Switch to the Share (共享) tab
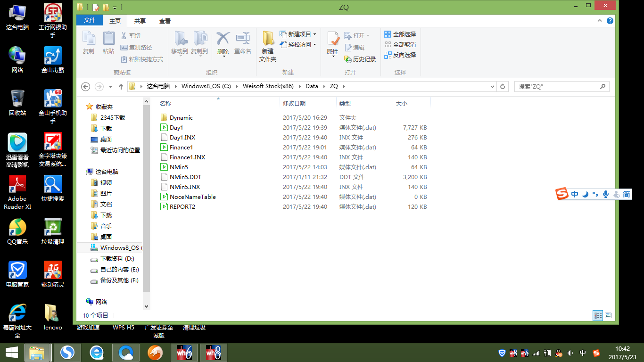644x362 pixels. (x=140, y=21)
